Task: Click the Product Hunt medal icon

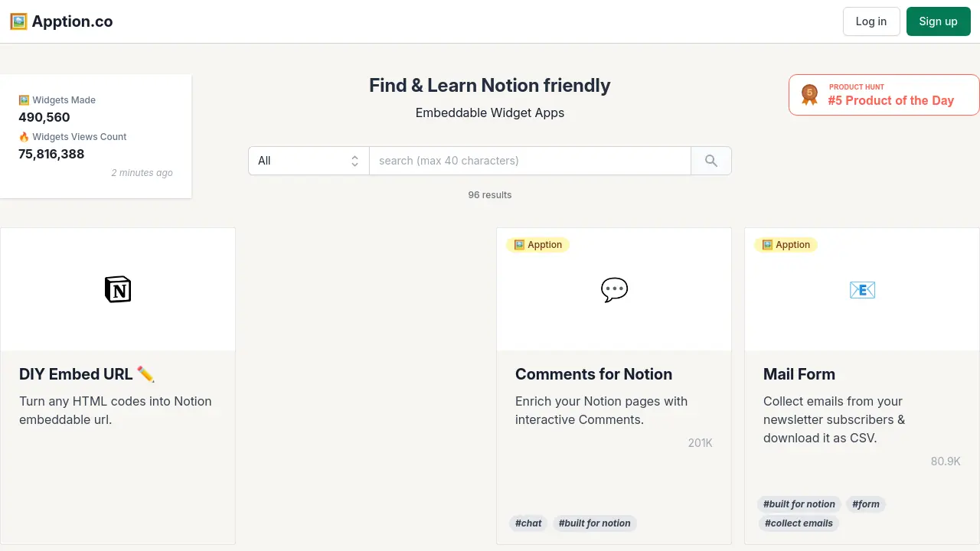Action: 809,95
